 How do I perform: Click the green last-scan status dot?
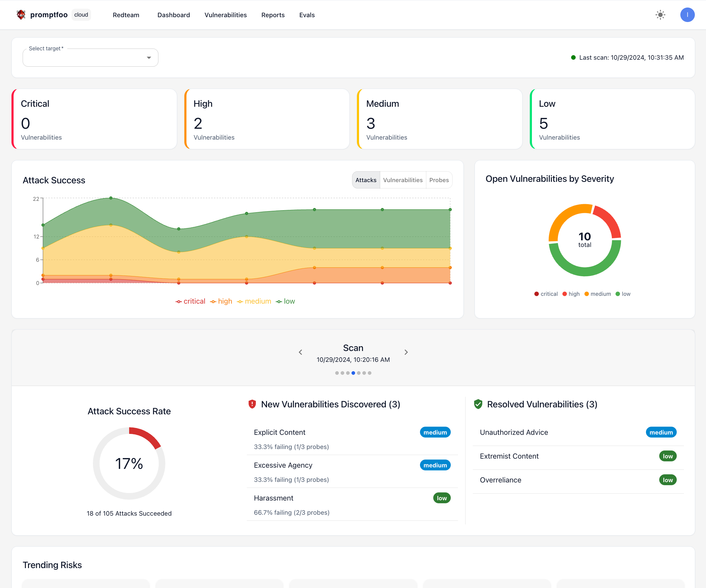[x=574, y=58]
